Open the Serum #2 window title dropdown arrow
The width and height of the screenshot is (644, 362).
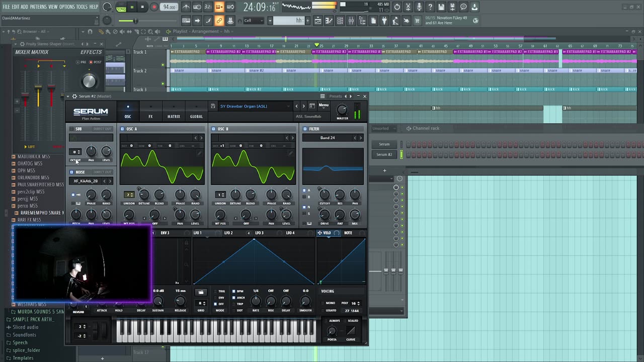click(68, 96)
